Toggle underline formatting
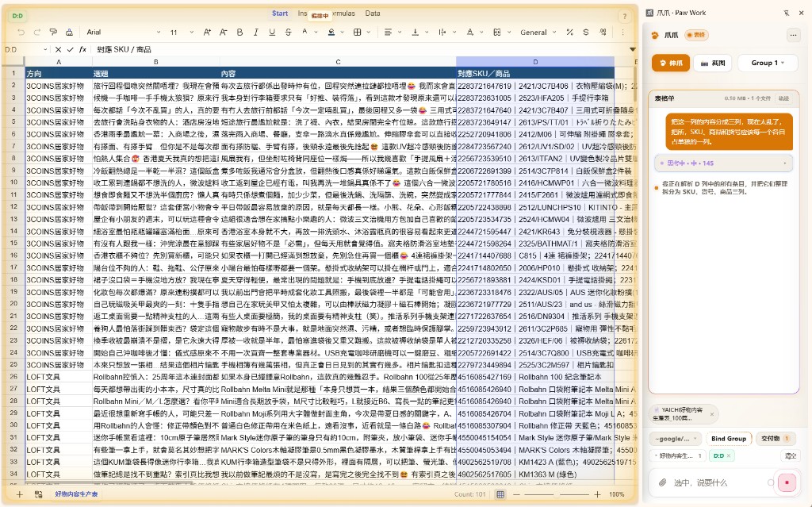This screenshot has height=507, width=812. click(272, 33)
